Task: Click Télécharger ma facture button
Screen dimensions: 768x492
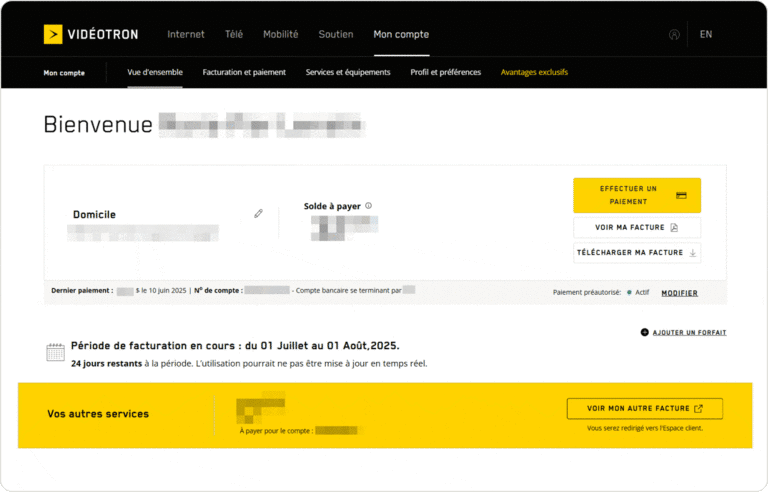Action: click(x=637, y=252)
